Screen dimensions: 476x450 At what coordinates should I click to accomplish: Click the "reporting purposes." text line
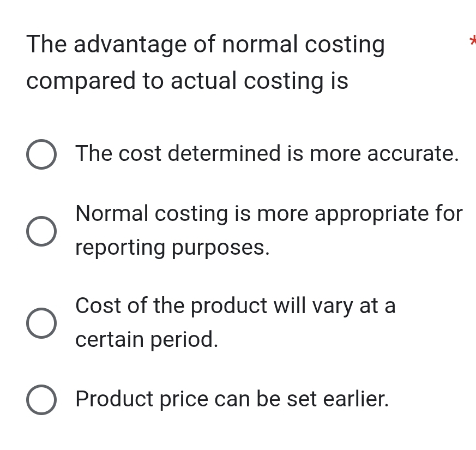tap(173, 248)
